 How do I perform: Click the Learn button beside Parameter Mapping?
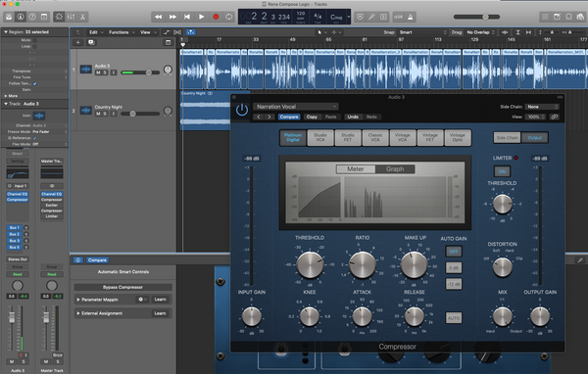coord(160,300)
